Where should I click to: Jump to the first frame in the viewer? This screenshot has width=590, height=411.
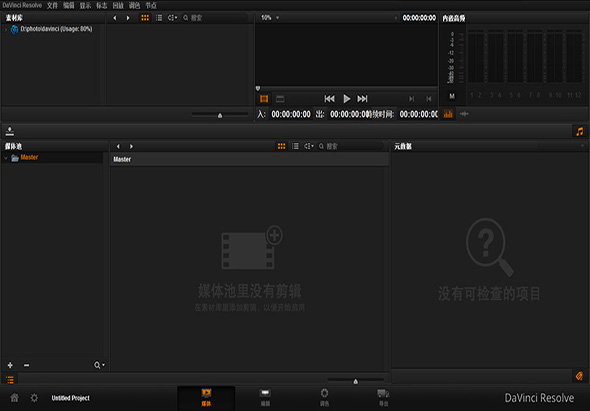[x=329, y=99]
